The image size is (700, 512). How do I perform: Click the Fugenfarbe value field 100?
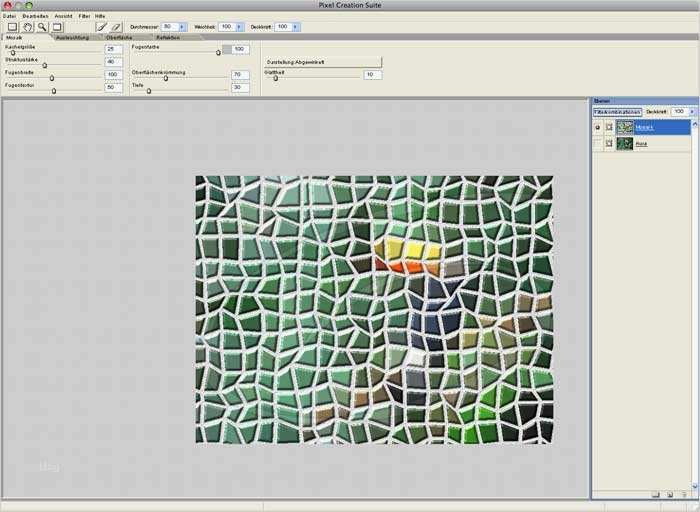240,49
